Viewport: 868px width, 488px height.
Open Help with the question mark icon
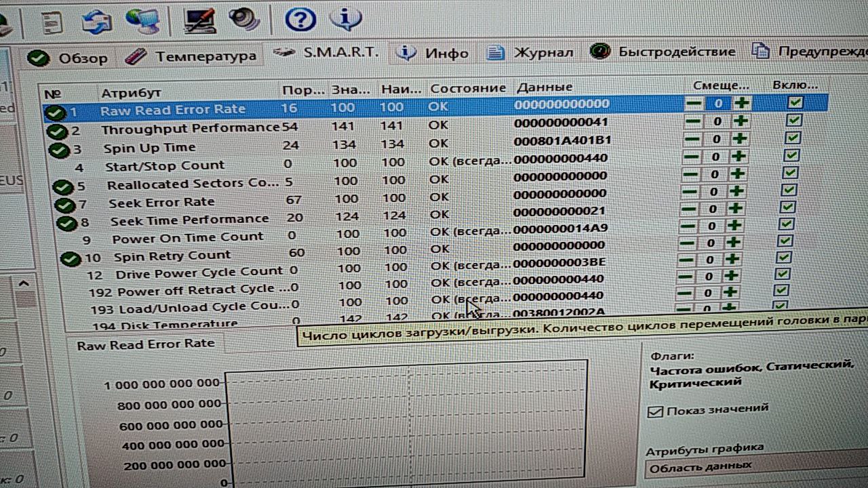pos(300,19)
